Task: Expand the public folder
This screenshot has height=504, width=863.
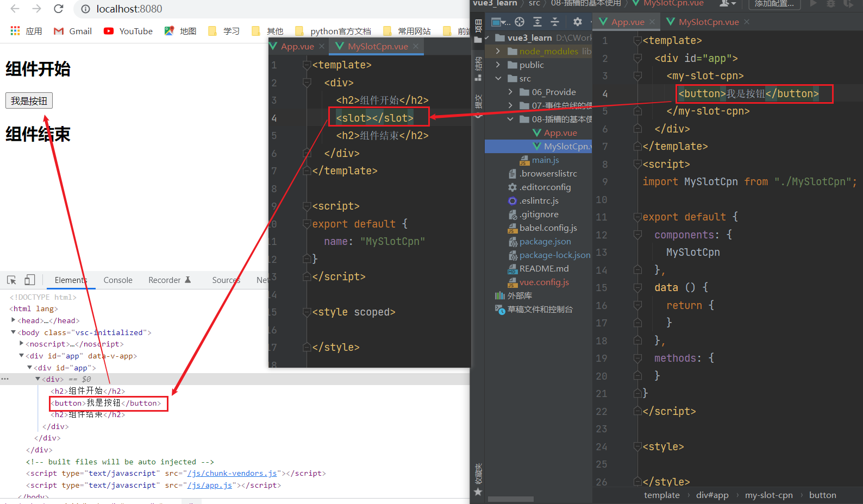Action: [x=498, y=65]
